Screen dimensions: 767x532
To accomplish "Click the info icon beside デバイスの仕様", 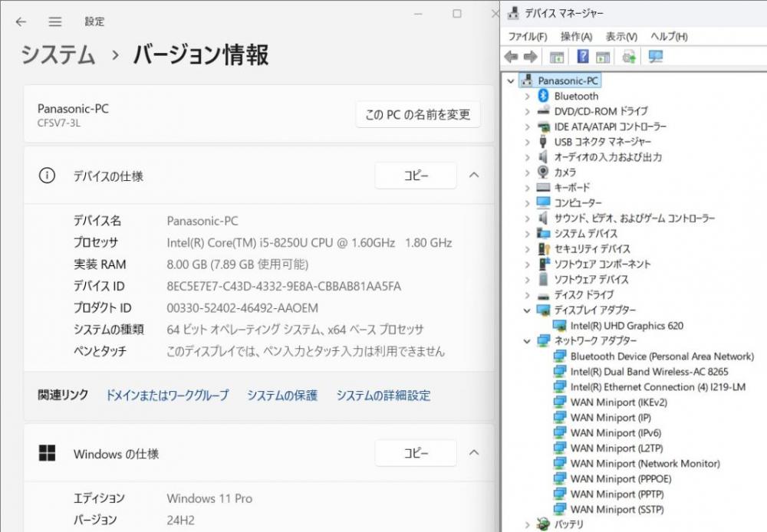I will 47,176.
